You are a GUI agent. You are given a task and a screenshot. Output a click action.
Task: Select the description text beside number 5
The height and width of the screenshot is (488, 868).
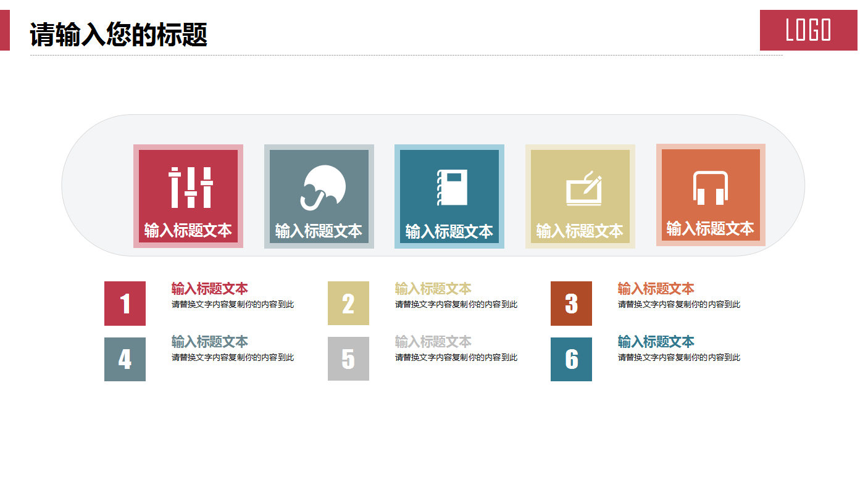tap(456, 358)
